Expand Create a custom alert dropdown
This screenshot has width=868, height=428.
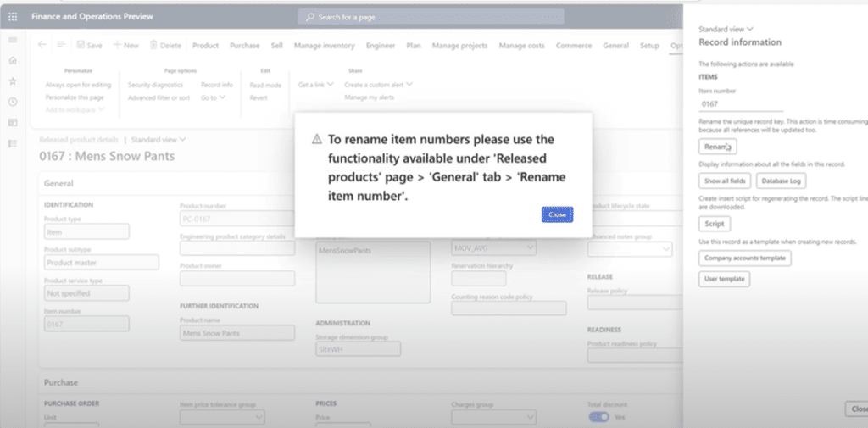(x=379, y=85)
